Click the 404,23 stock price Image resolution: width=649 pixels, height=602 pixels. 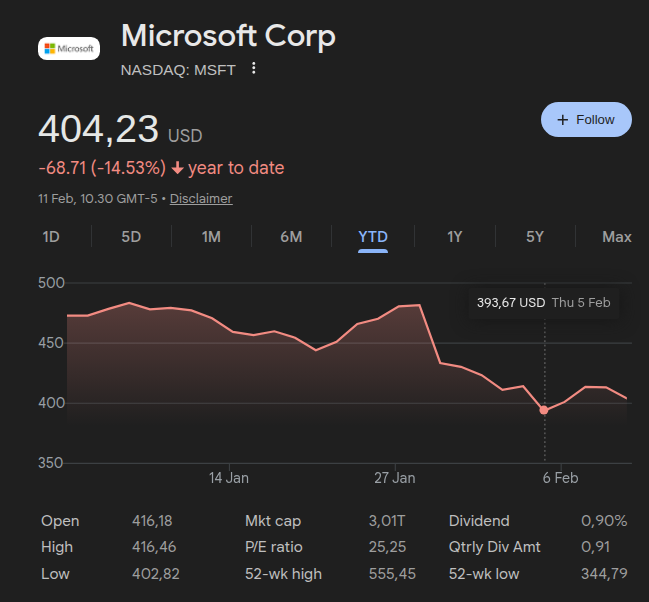[99, 130]
